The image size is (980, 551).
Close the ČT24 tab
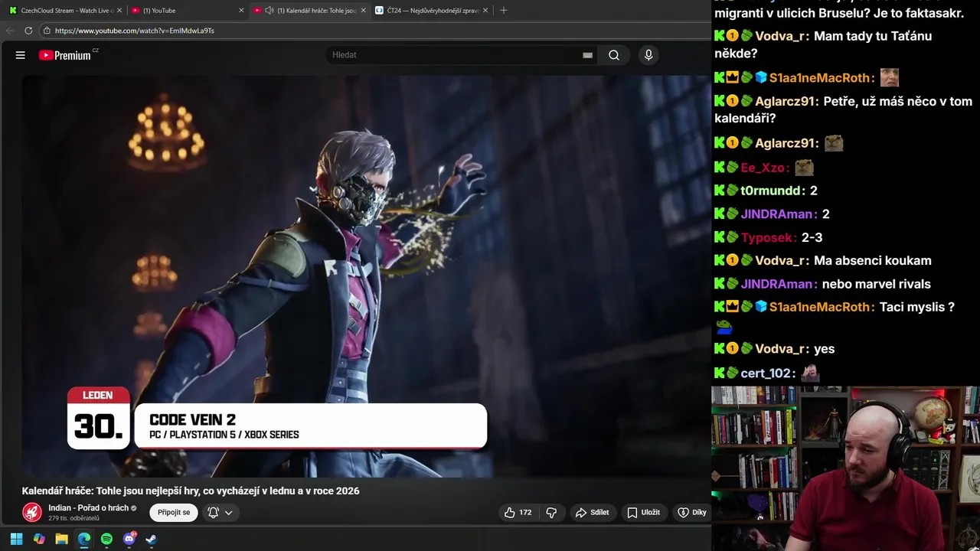pyautogui.click(x=485, y=11)
